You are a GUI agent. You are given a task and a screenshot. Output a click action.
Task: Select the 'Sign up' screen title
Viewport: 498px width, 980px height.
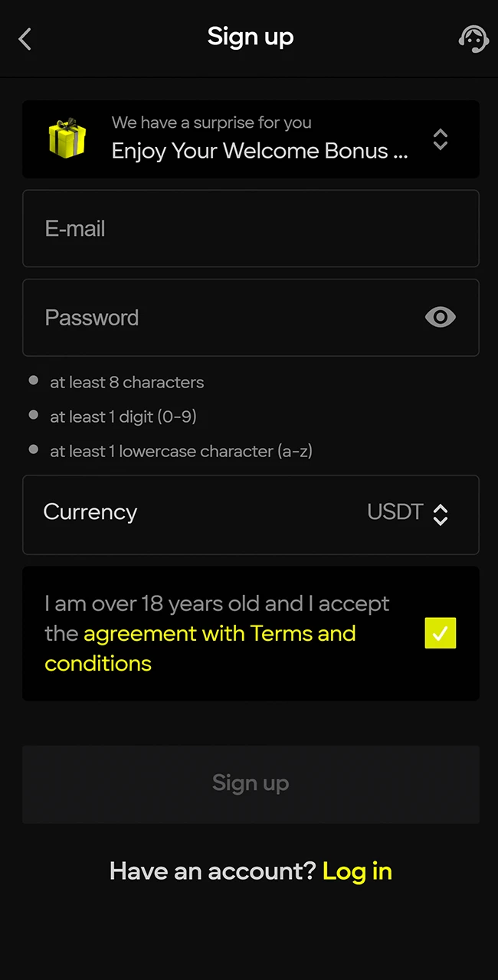tap(251, 36)
